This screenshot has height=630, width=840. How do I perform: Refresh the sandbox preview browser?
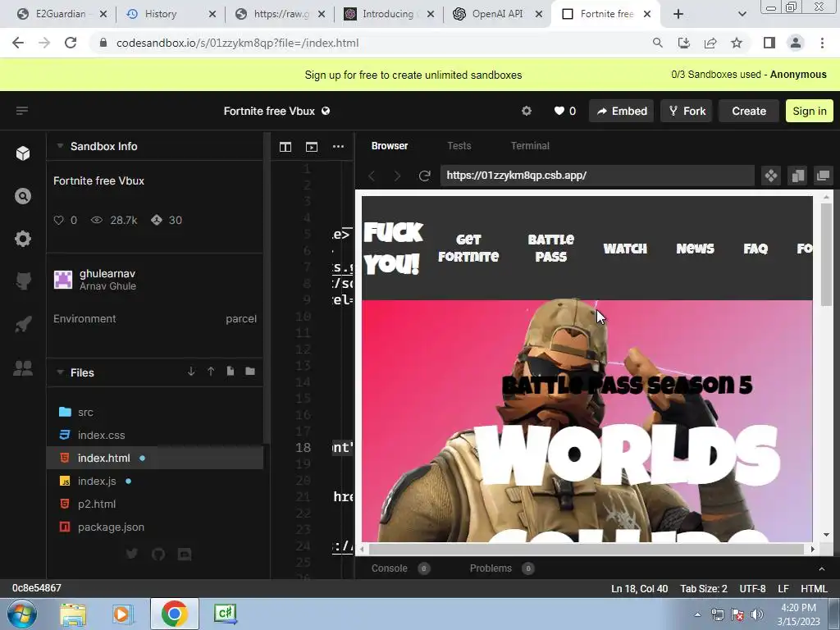[x=424, y=176]
